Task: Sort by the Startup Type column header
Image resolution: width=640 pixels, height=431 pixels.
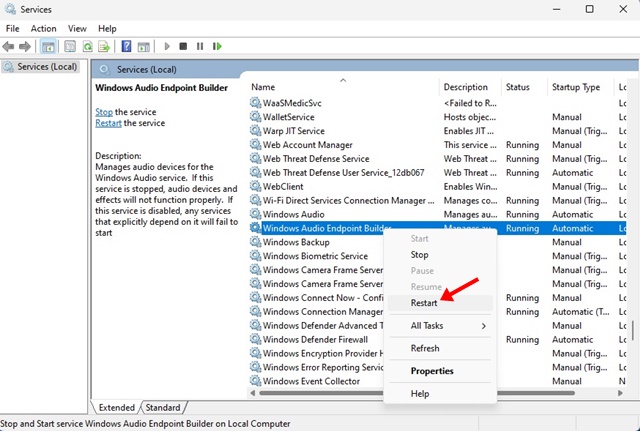Action: (576, 88)
